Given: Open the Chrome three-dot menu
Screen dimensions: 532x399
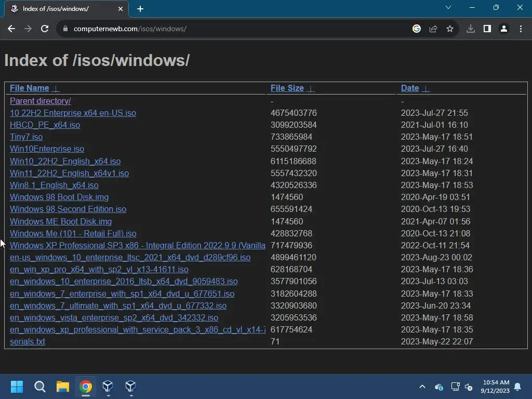Looking at the screenshot, I should (x=521, y=29).
